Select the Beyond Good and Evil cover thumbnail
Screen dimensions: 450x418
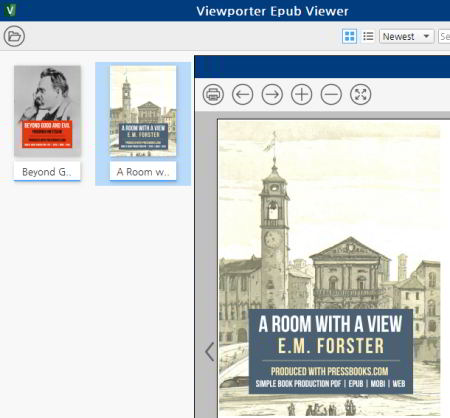point(47,111)
